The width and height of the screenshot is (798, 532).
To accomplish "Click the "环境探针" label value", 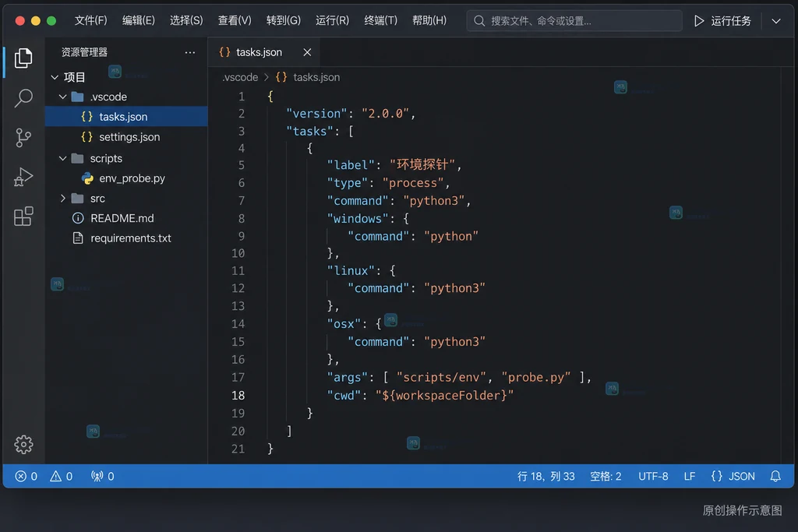I will coord(422,165).
